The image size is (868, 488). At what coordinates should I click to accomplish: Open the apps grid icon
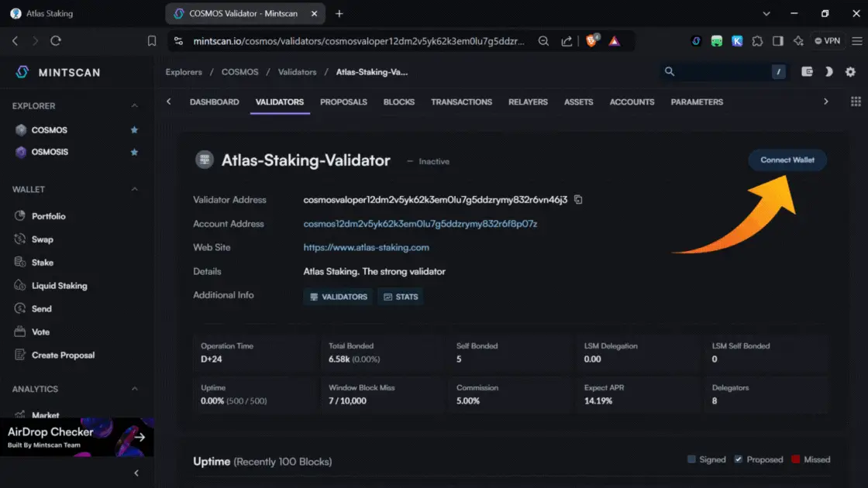(x=856, y=101)
